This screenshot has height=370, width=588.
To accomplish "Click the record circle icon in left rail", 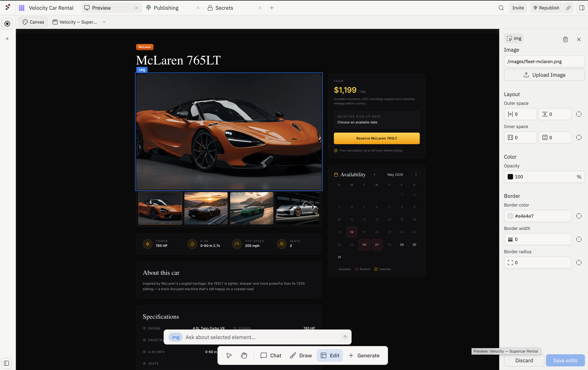I will coord(7,24).
